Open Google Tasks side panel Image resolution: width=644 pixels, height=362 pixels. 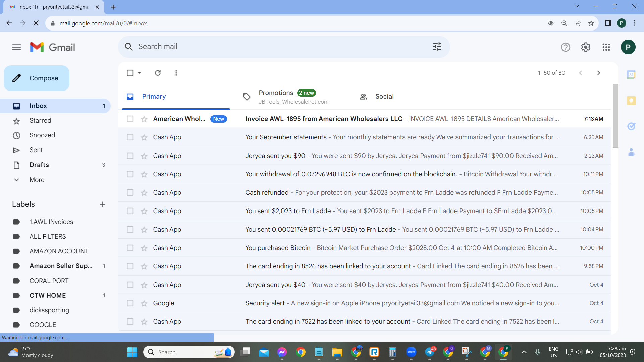pyautogui.click(x=631, y=126)
